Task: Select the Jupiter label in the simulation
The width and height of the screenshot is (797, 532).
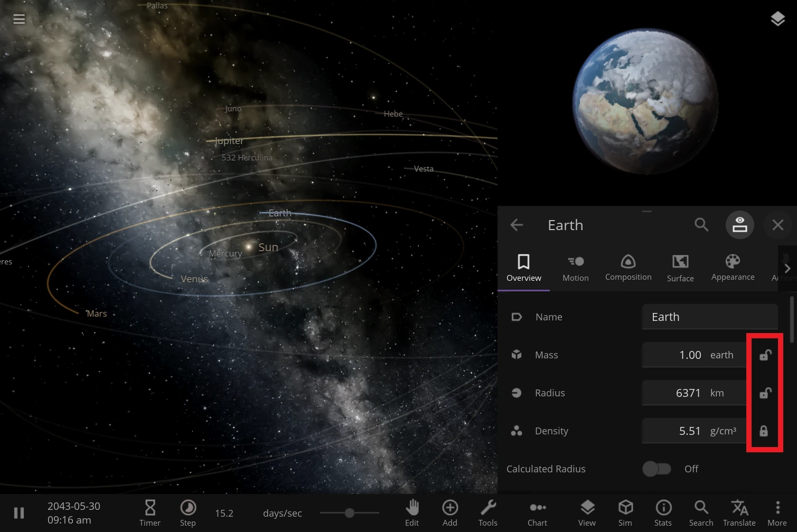Action: (x=229, y=141)
